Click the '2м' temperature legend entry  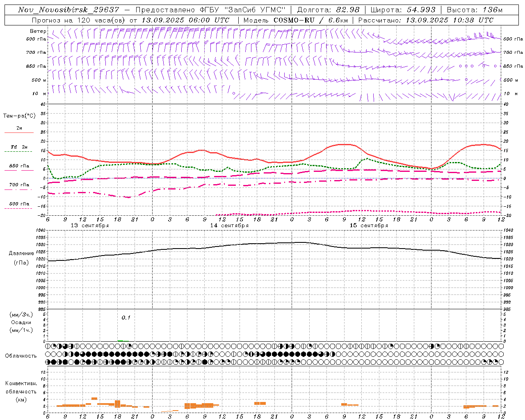[19, 128]
